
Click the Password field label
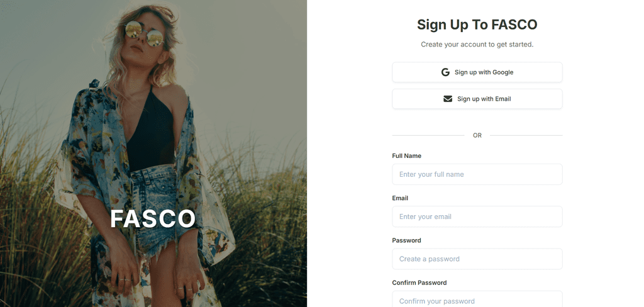[x=407, y=240]
